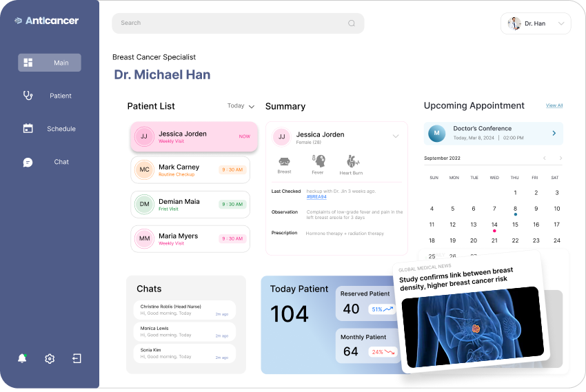Click the Heart Burn symptom icon
Screen dimensions: 586x392
[352, 161]
